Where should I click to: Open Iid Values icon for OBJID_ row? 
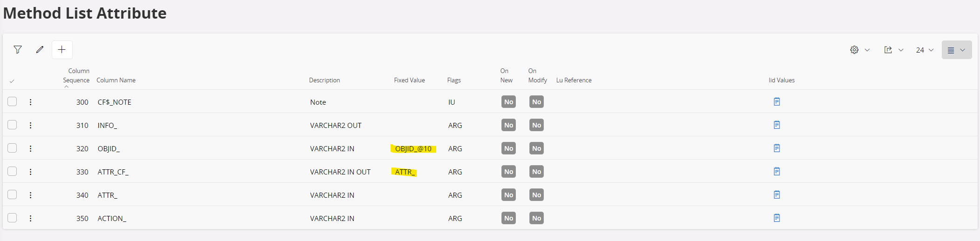(776, 148)
